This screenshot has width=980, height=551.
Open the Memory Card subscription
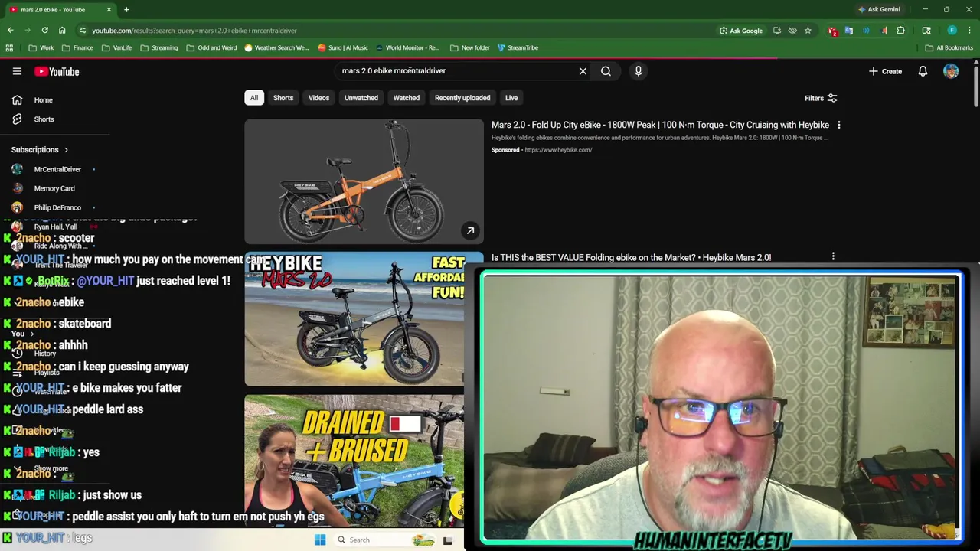click(54, 188)
